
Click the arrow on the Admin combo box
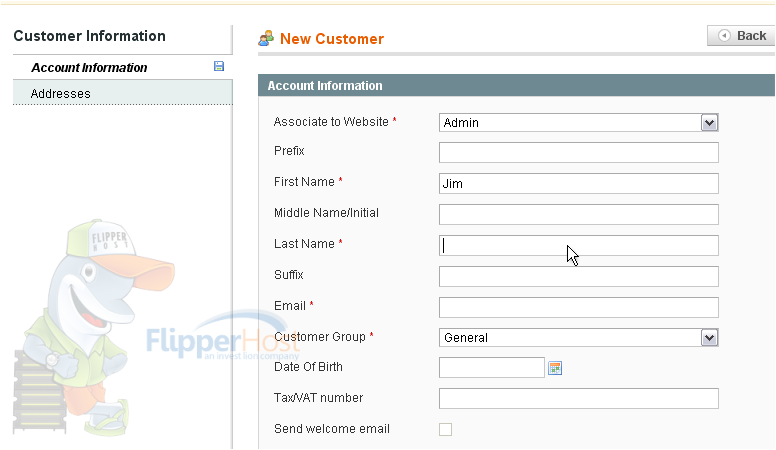pyautogui.click(x=709, y=122)
